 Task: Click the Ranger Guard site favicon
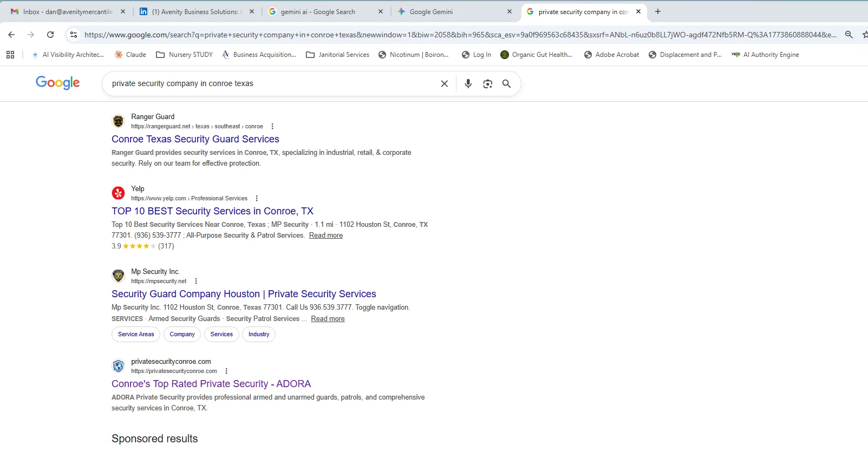coord(118,121)
